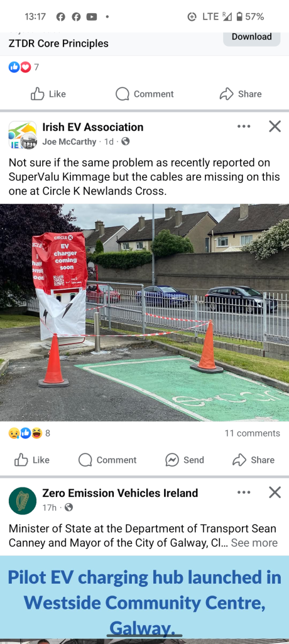Screen dimensions: 289x644
Task: Open the 11 comments on the post
Action: click(x=252, y=433)
